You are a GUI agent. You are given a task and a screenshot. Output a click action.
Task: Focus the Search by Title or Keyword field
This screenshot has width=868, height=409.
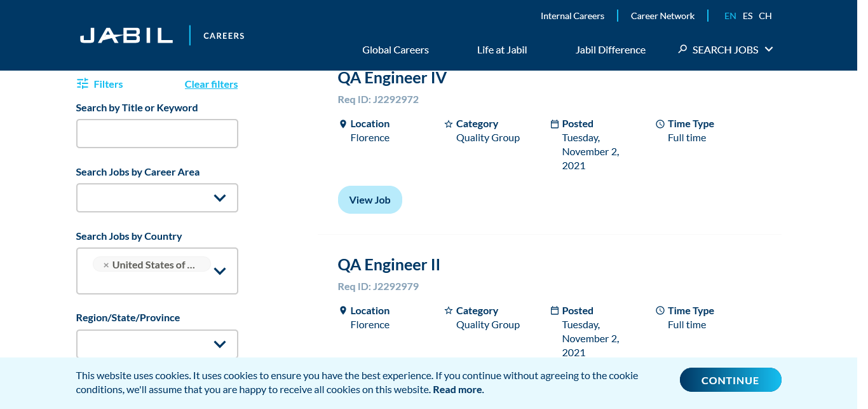click(157, 134)
